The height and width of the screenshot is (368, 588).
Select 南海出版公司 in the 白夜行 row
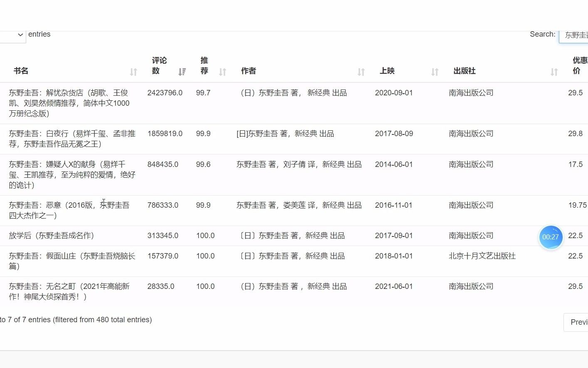click(x=471, y=134)
